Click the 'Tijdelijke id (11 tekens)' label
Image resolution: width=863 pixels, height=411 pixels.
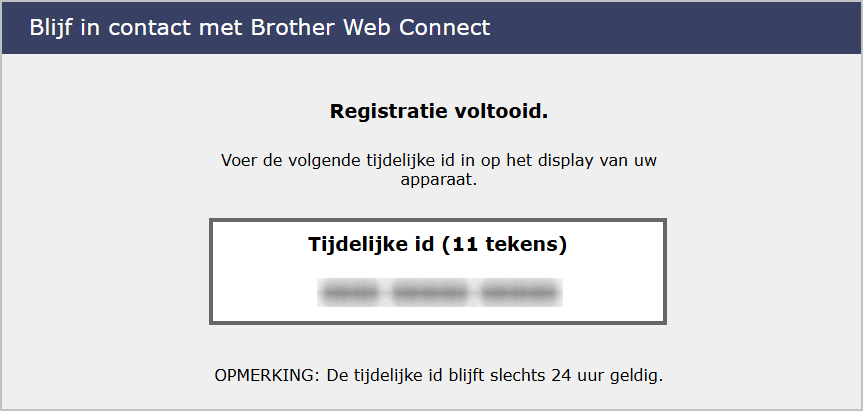click(x=438, y=245)
